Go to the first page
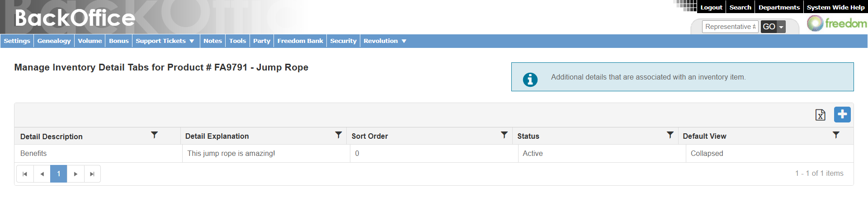 point(25,174)
